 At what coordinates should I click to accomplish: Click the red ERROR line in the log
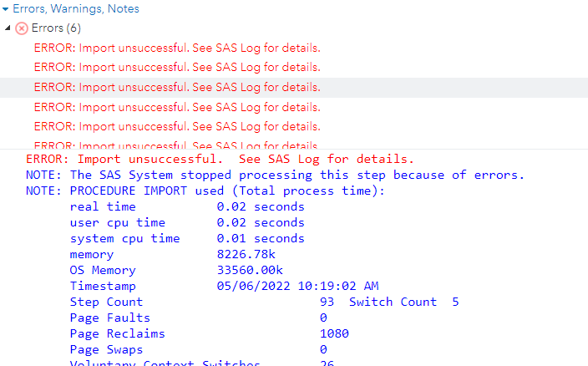click(220, 159)
